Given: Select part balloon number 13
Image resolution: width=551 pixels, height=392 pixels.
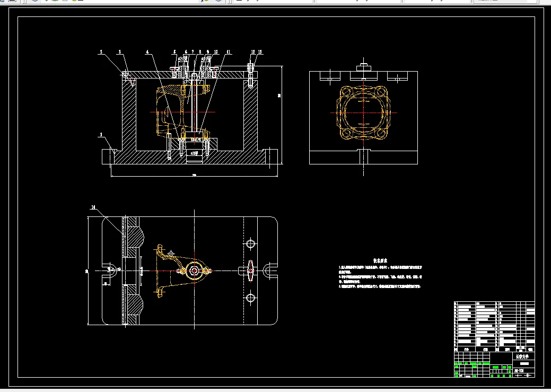Looking at the screenshot, I should click(x=260, y=52).
